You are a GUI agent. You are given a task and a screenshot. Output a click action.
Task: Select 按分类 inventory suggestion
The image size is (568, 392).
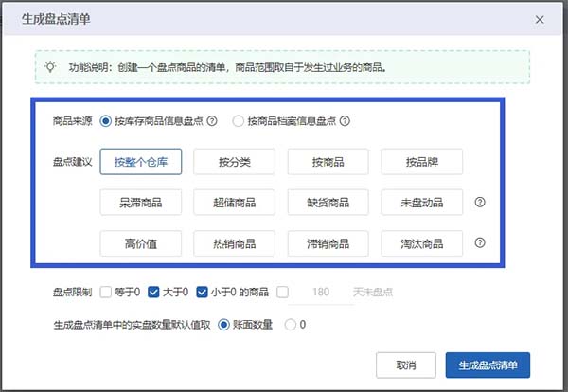click(234, 162)
